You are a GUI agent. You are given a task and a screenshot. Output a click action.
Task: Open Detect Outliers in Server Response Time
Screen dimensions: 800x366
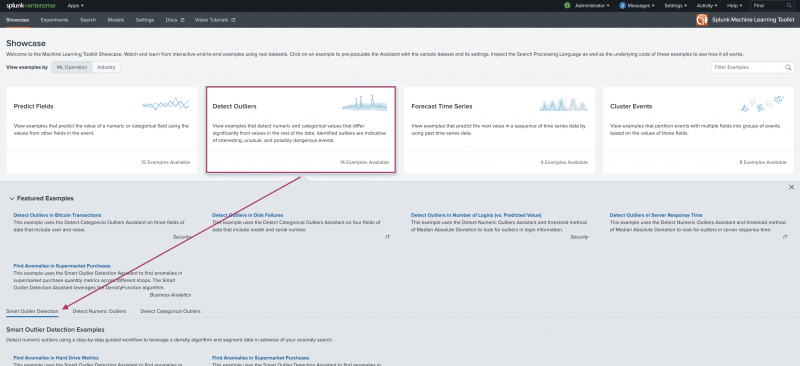click(656, 215)
